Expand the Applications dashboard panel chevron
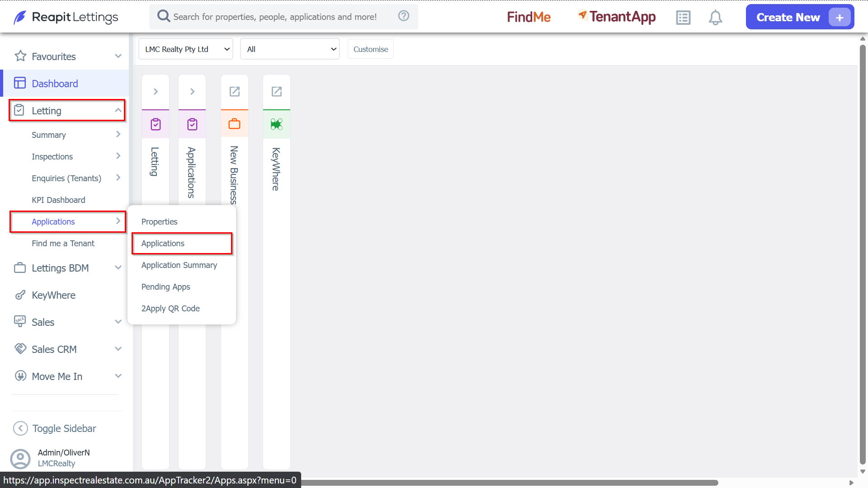 click(x=192, y=92)
